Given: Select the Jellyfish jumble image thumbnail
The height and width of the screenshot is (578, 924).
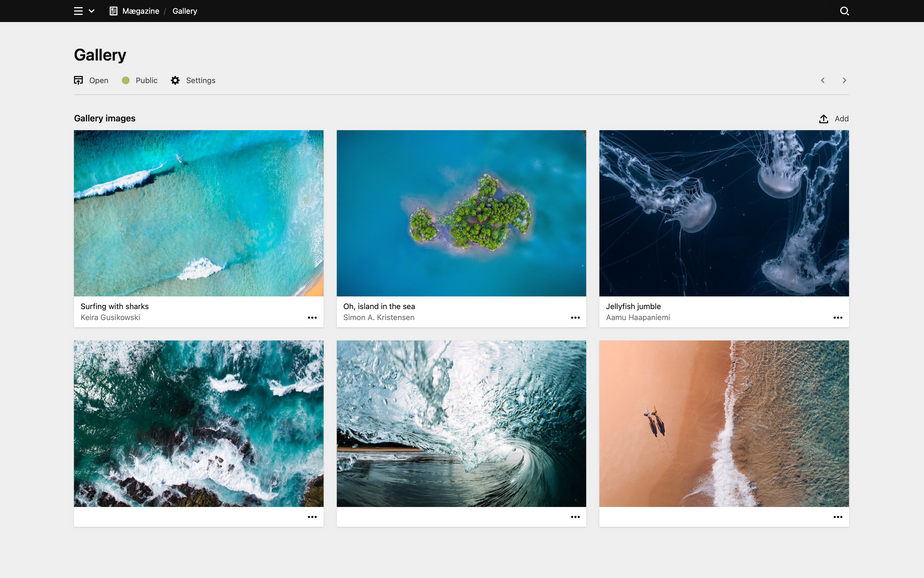Looking at the screenshot, I should pyautogui.click(x=724, y=213).
